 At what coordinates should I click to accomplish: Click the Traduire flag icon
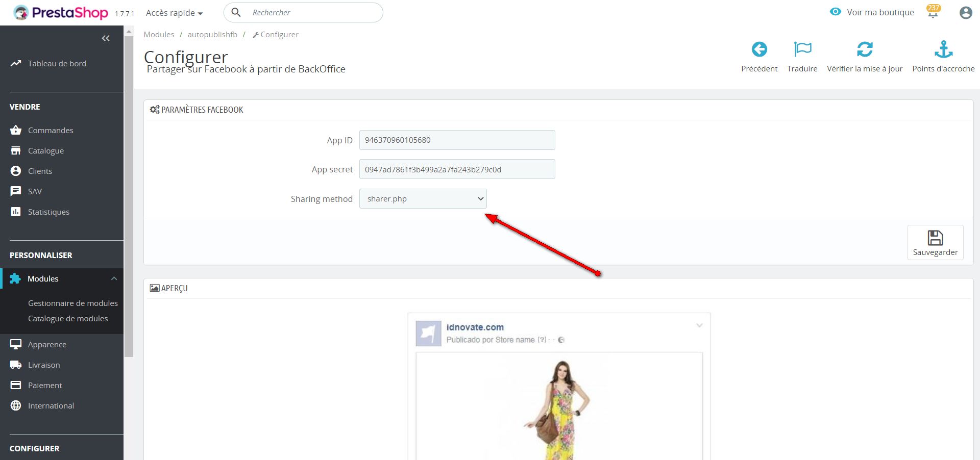[802, 49]
